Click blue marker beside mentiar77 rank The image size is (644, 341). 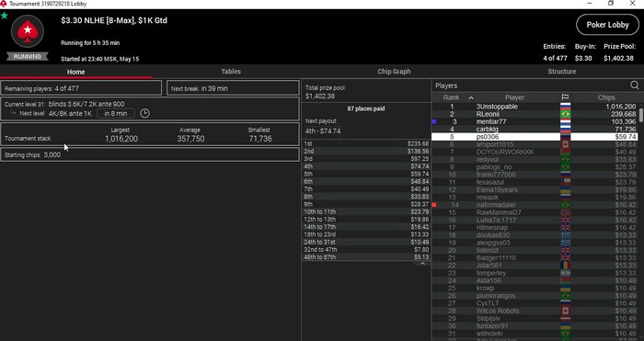434,122
